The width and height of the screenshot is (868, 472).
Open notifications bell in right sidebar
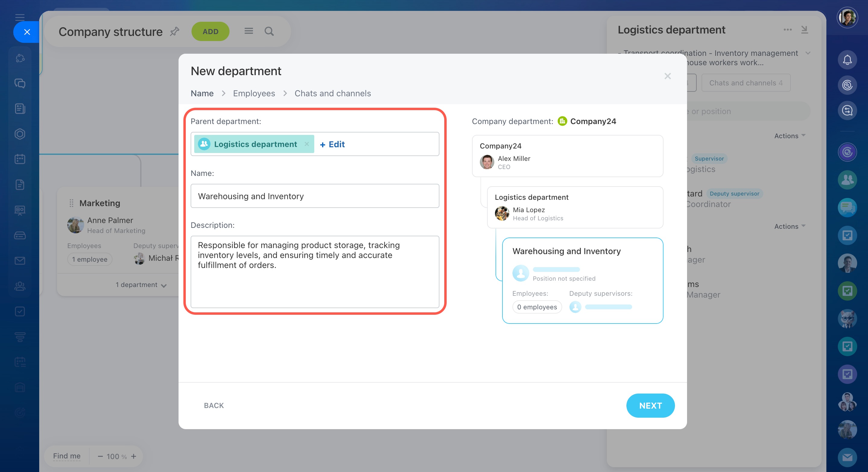[x=847, y=60]
